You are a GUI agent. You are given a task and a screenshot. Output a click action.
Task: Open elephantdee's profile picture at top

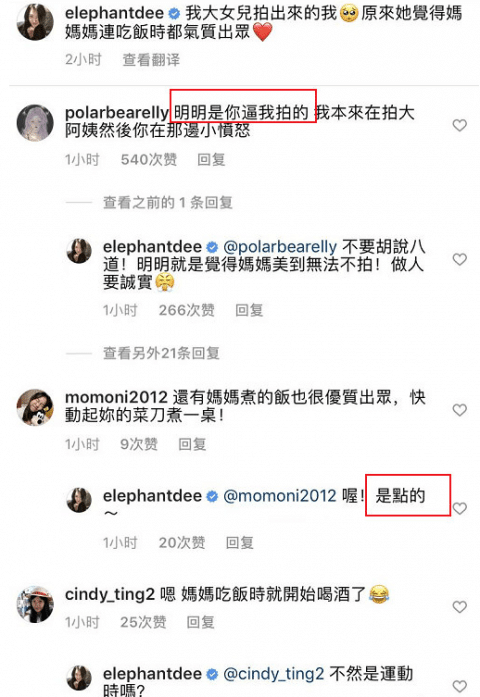click(x=35, y=22)
